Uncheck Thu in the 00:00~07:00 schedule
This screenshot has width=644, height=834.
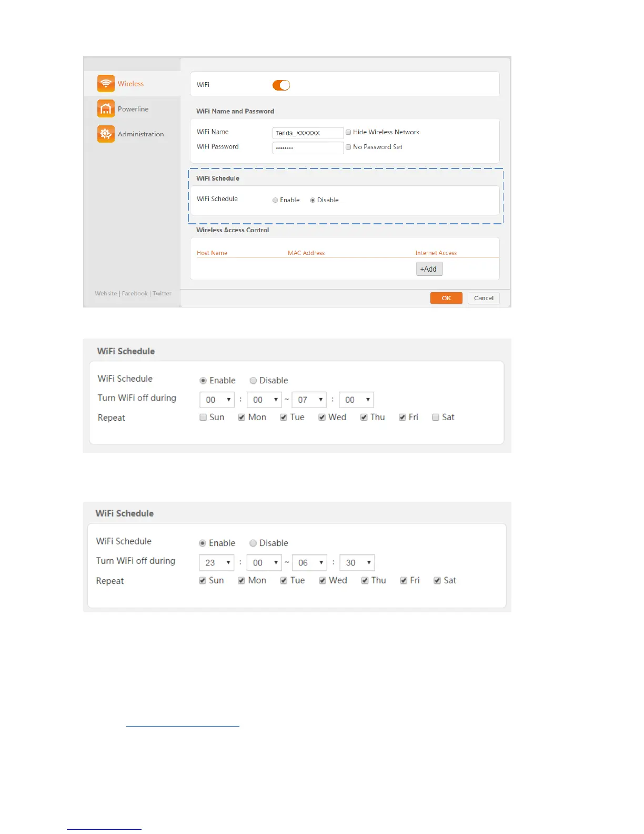(x=364, y=418)
